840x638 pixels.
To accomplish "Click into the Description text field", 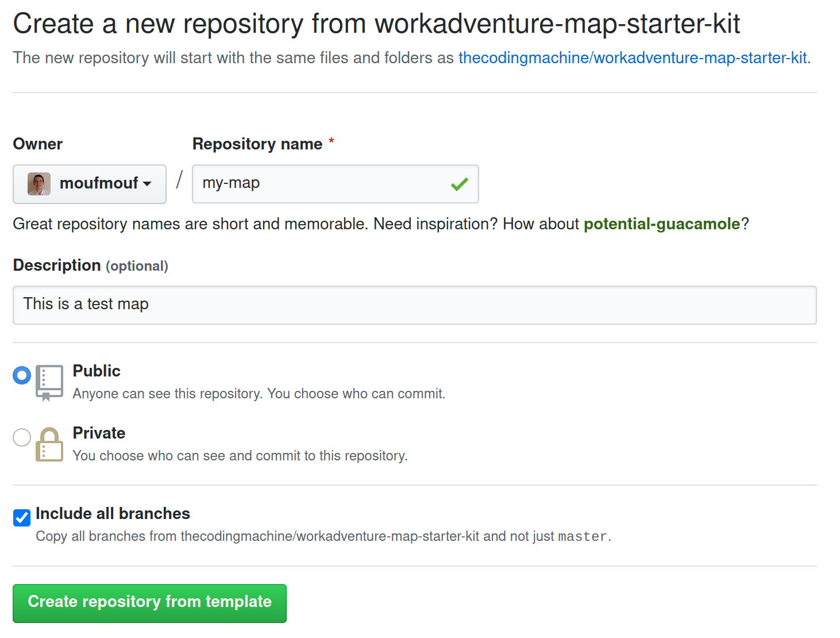I will (415, 305).
